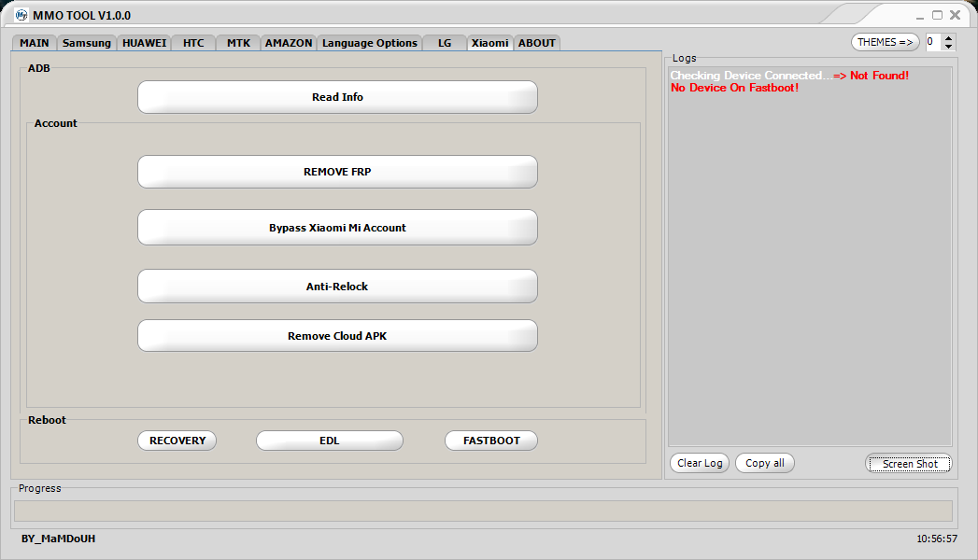Screen dimensions: 978x560
Task: Click the MMO TOOL app icon
Action: pyautogui.click(x=21, y=15)
